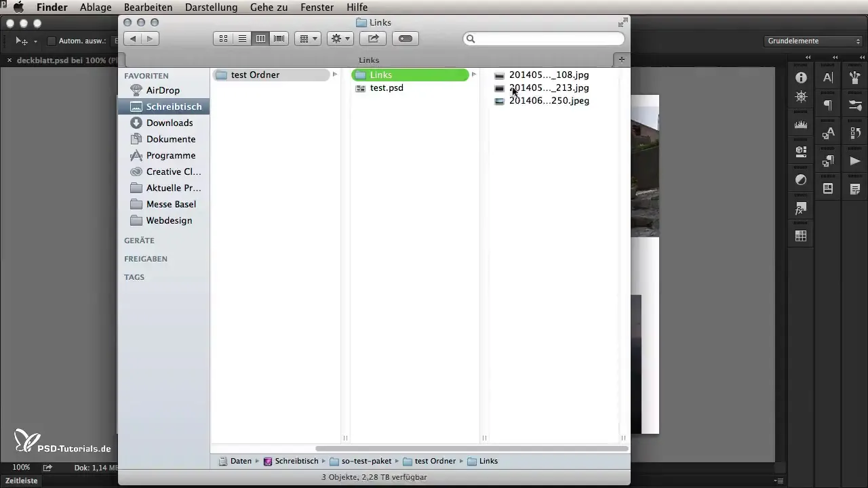Switch Finder to icon view
This screenshot has height=488, width=868.
(x=223, y=39)
